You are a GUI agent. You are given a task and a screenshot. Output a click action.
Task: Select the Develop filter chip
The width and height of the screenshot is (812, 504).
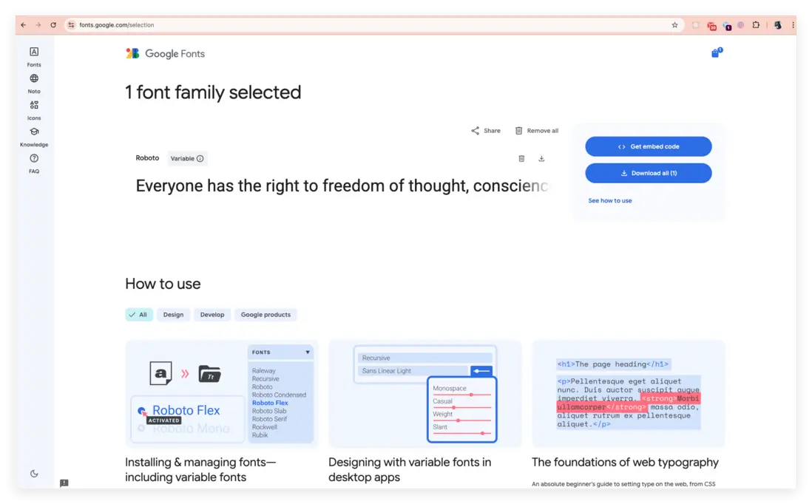[212, 315]
